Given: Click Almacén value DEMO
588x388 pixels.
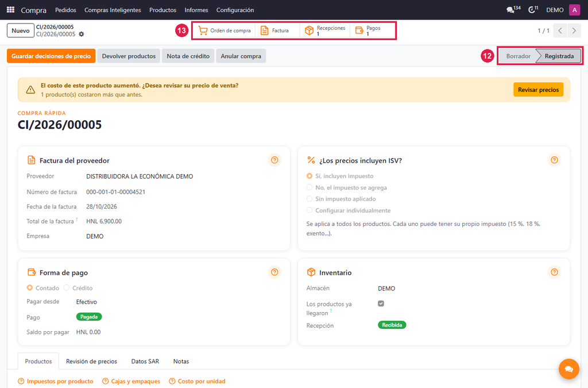Looking at the screenshot, I should 386,288.
